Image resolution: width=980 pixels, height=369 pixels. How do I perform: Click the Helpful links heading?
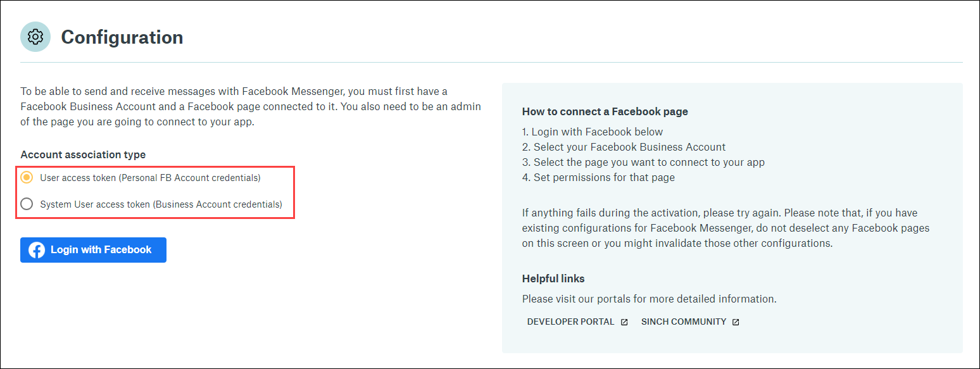tap(553, 278)
